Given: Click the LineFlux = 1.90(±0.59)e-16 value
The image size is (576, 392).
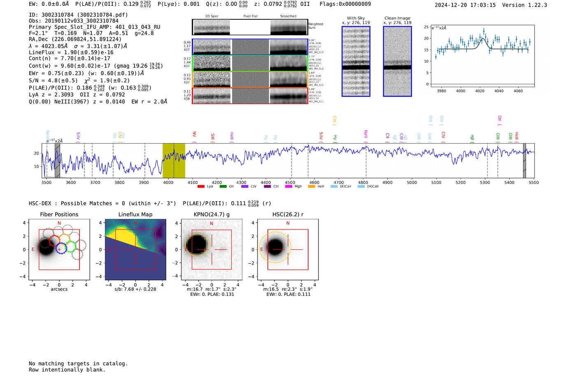Looking at the screenshot, I should point(71,52).
